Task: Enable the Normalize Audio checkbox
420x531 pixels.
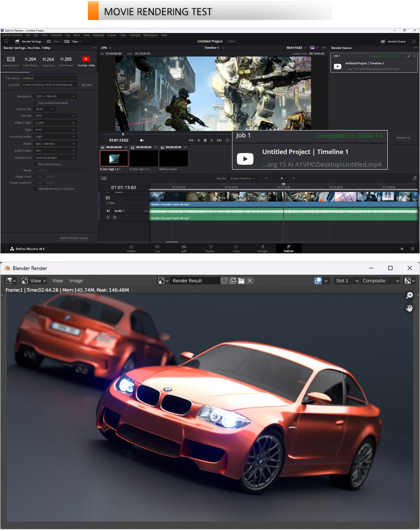Action: pos(35,164)
